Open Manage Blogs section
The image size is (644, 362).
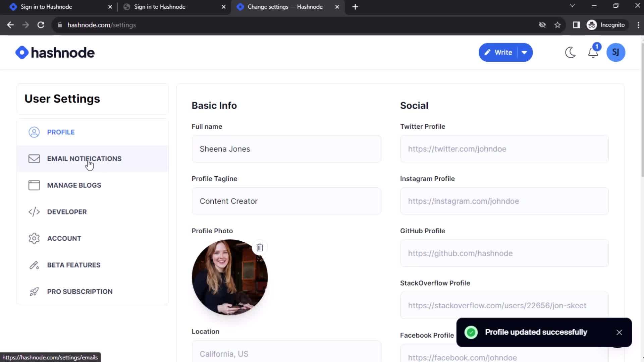(93, 185)
